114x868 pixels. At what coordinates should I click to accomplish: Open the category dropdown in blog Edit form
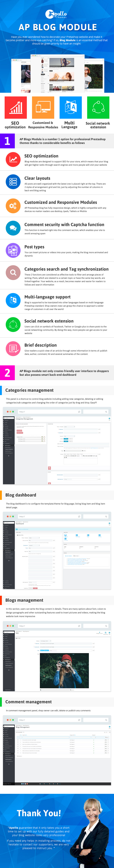point(45,641)
